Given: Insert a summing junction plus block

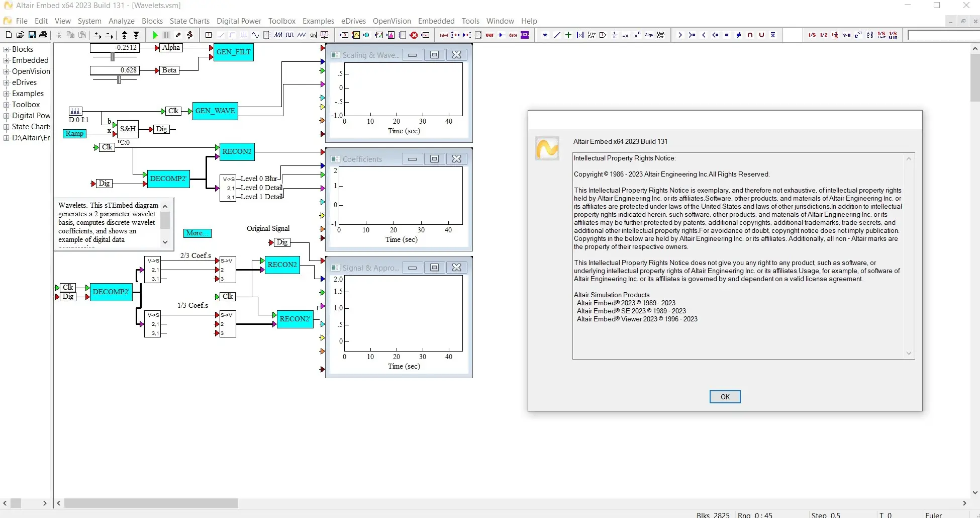Looking at the screenshot, I should [568, 35].
